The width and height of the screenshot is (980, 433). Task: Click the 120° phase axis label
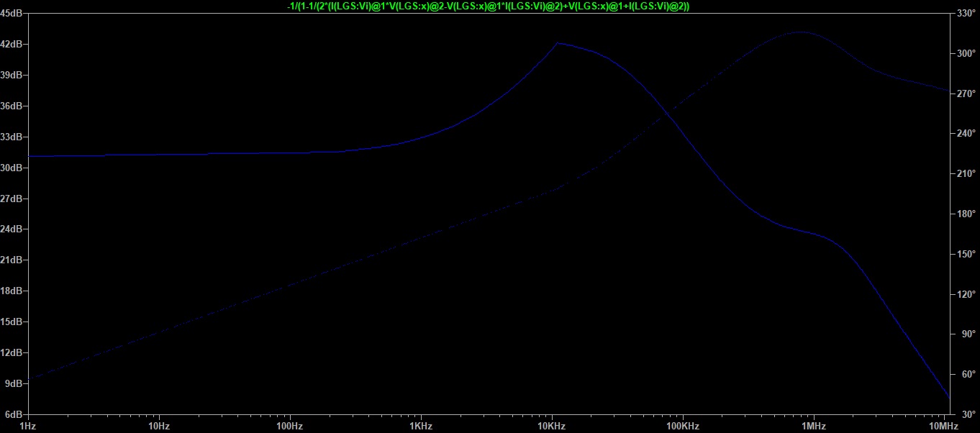pos(965,294)
